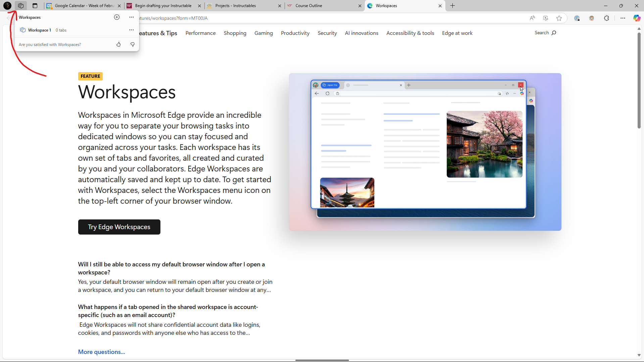644x362 pixels.
Task: Give thumbs down feedback on Workspaces
Action: point(133,44)
